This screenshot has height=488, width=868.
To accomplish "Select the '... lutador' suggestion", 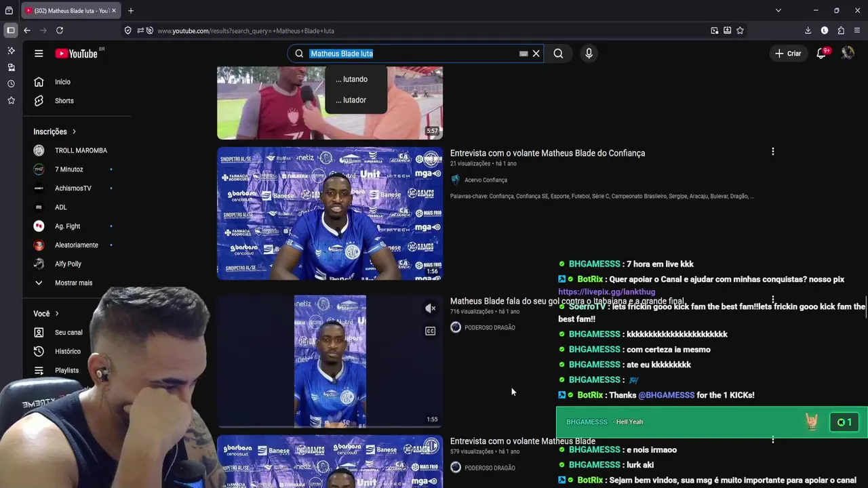I will point(356,100).
